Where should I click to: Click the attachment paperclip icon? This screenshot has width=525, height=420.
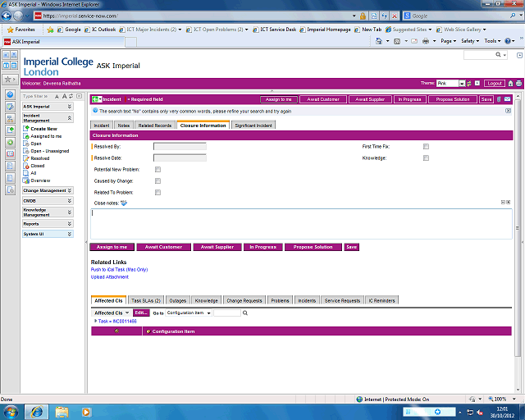499,99
